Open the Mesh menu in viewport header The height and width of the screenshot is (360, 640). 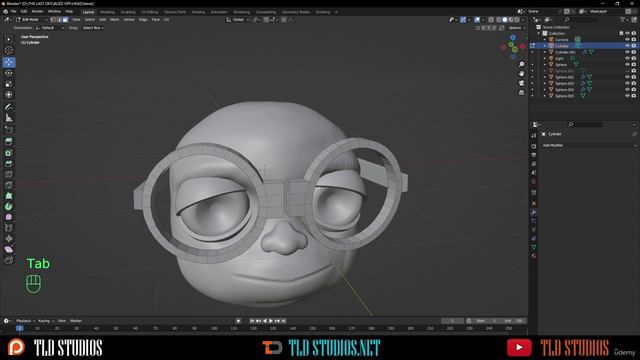point(115,20)
